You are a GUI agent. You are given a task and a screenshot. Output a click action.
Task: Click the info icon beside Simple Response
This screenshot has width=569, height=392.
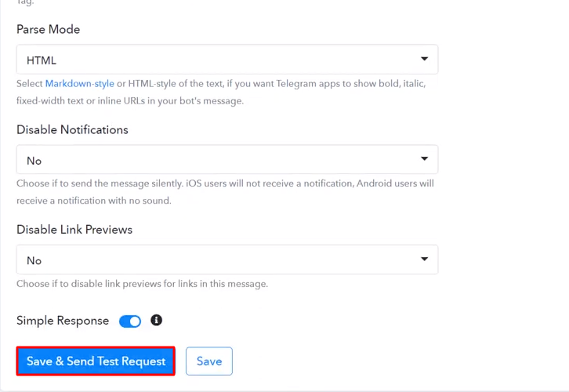(156, 321)
